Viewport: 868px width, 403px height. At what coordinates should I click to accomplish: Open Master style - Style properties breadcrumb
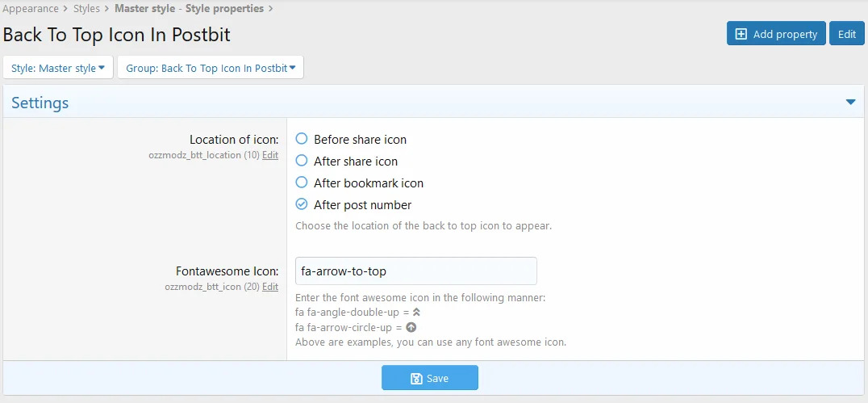[189, 9]
